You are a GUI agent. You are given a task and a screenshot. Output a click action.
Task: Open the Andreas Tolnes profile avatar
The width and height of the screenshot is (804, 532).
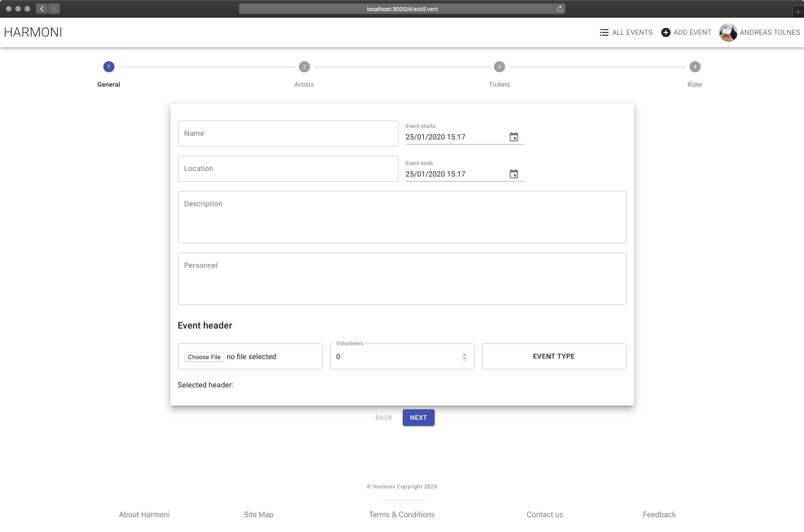(x=728, y=32)
